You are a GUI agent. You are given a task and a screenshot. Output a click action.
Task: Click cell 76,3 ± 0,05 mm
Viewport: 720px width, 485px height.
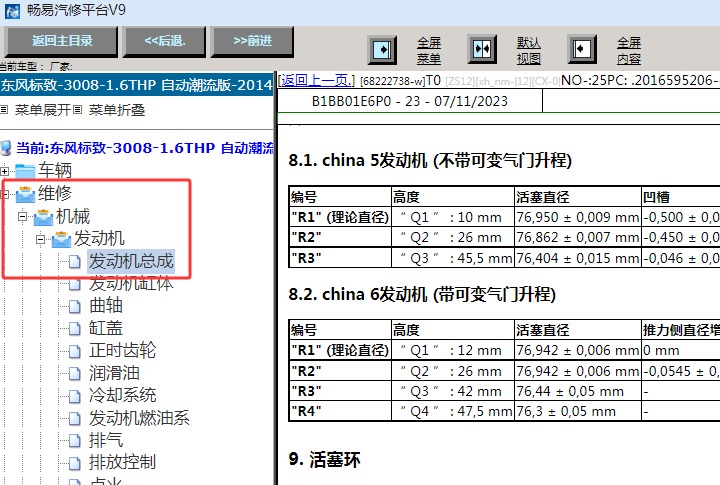[577, 411]
